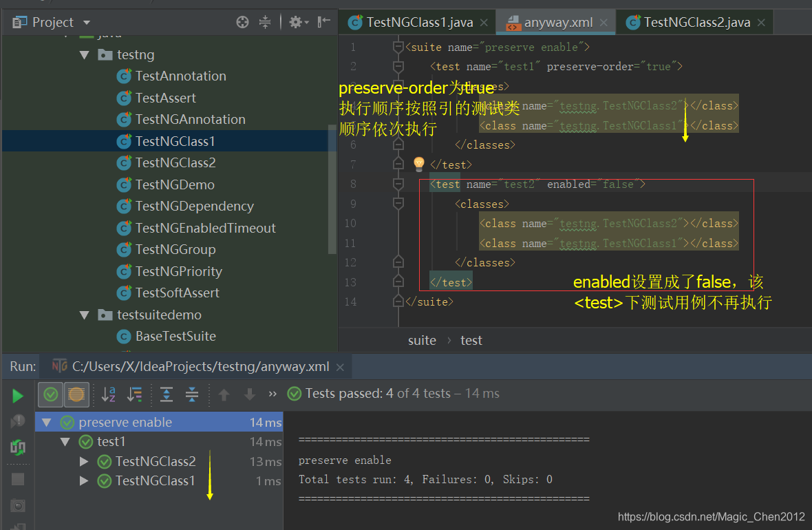Collapse all test results

(191, 394)
